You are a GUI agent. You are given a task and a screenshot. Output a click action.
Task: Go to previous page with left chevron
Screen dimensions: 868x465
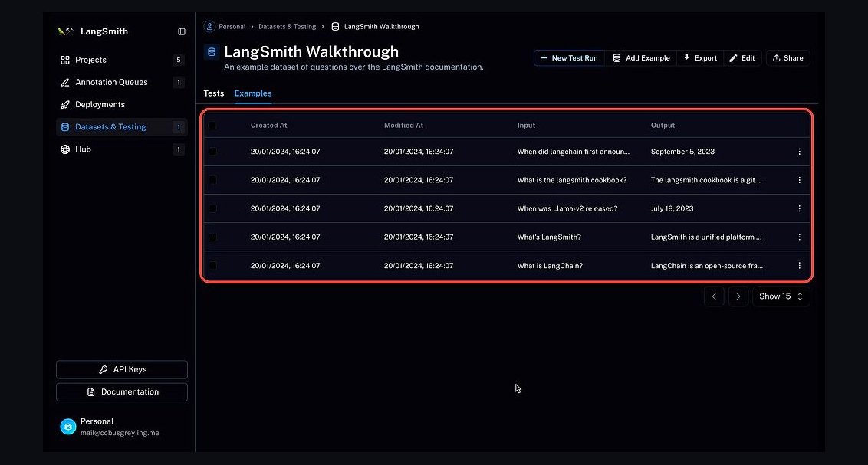[714, 296]
